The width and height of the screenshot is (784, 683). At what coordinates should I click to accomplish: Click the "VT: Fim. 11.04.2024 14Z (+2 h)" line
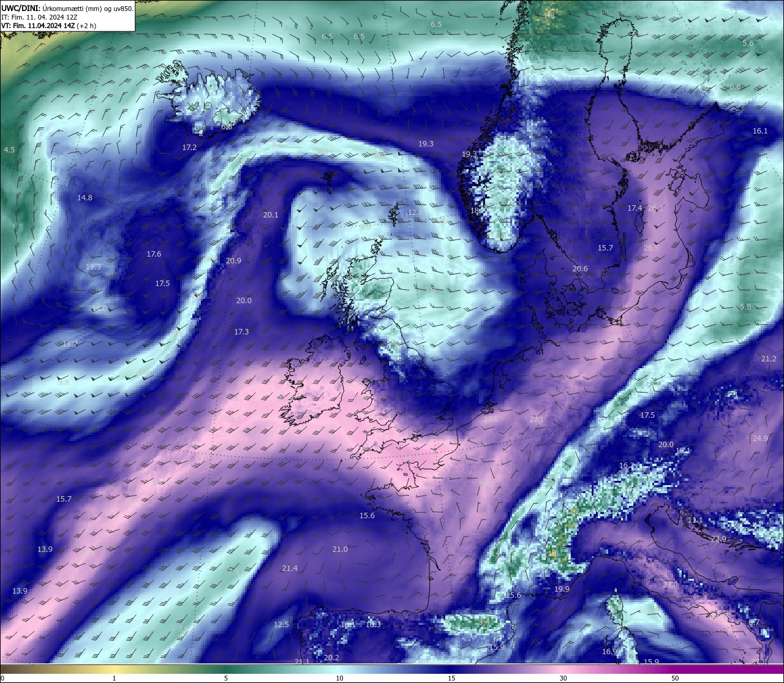(48, 26)
